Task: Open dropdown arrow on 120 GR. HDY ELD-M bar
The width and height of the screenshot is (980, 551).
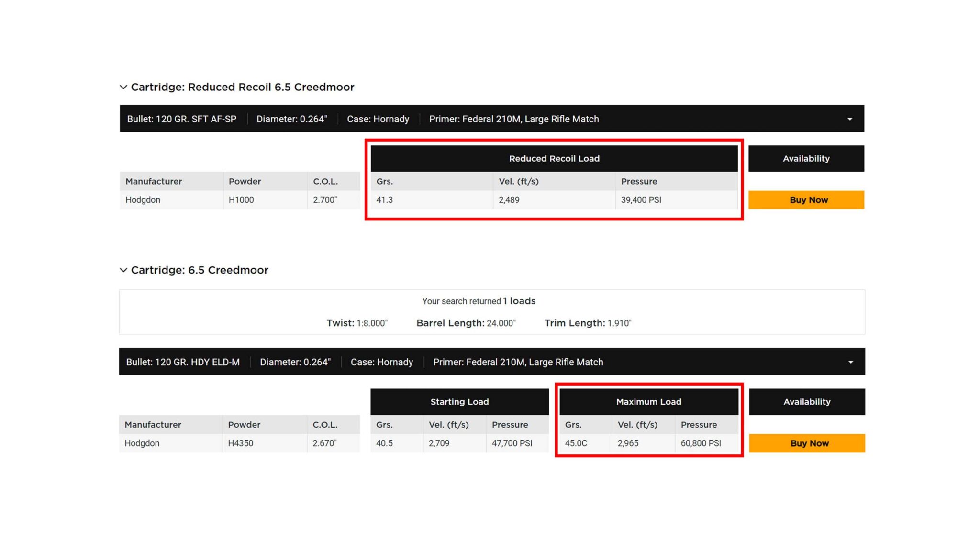Action: tap(850, 362)
